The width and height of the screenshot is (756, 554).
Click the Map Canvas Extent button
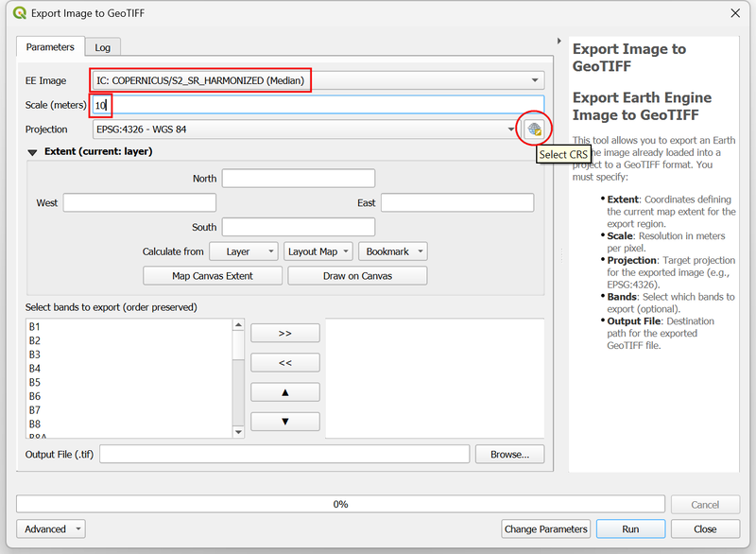coord(213,276)
